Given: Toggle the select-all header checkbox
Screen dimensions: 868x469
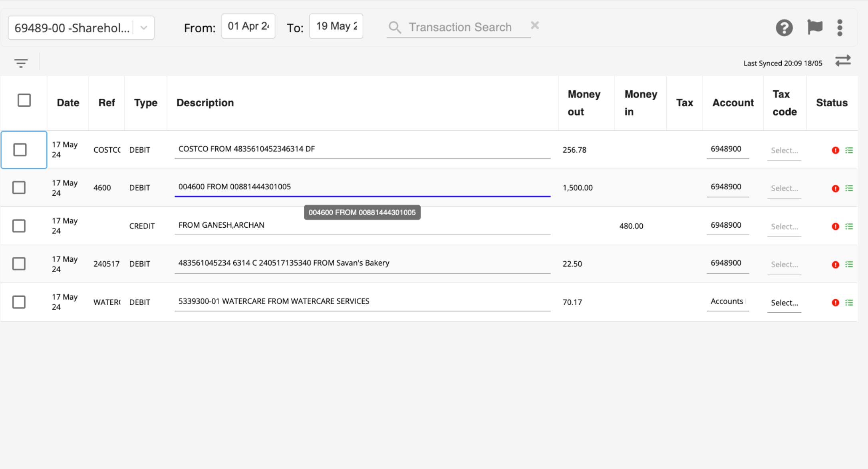Looking at the screenshot, I should 24,100.
